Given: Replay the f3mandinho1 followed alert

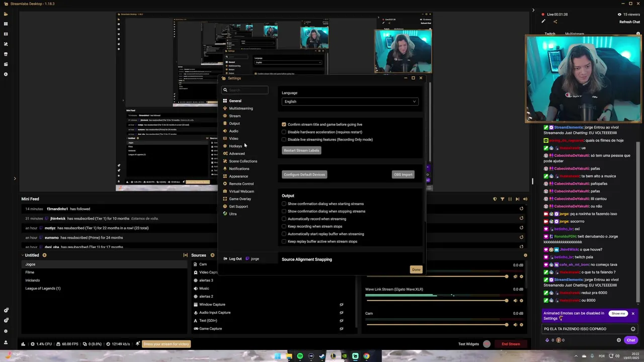Looking at the screenshot, I should click(x=521, y=209).
